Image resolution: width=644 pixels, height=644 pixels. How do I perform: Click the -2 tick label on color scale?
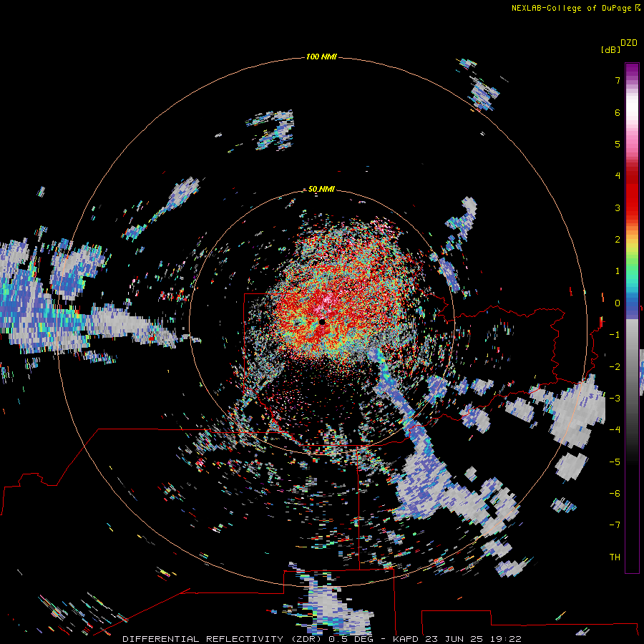click(615, 367)
